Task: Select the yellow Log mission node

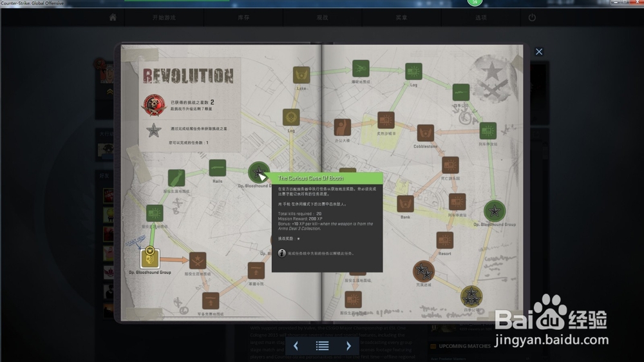Action: [291, 117]
